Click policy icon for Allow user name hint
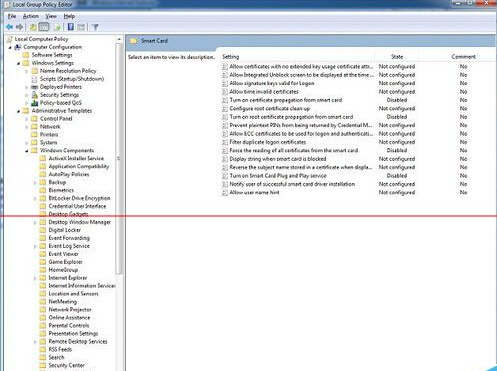Viewport: 497px width, 371px height. click(x=225, y=193)
